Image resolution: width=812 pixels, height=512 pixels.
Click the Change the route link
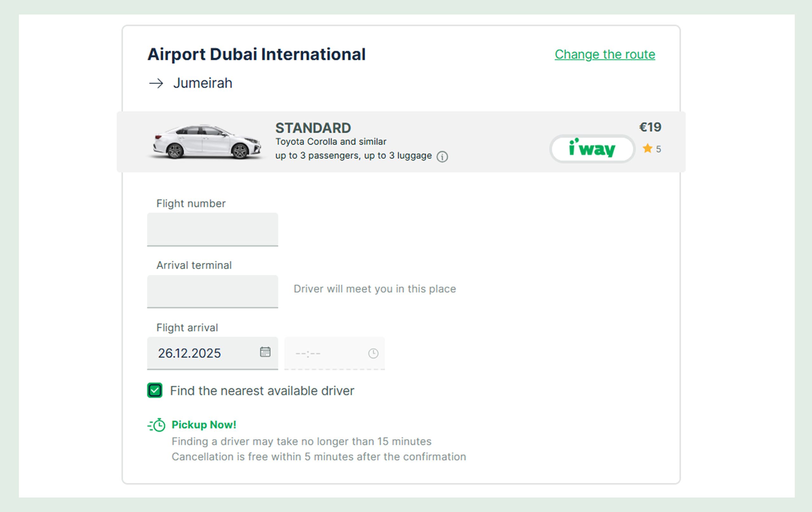605,54
